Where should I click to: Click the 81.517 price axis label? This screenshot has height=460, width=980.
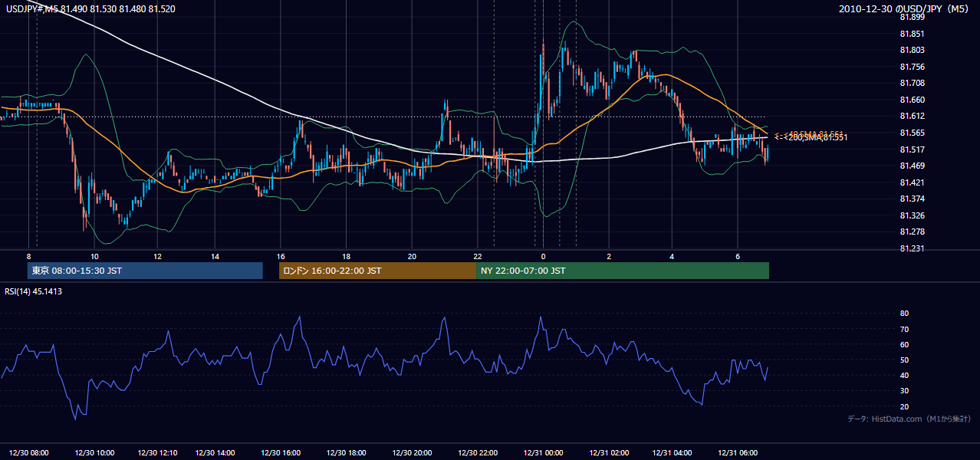(912, 149)
